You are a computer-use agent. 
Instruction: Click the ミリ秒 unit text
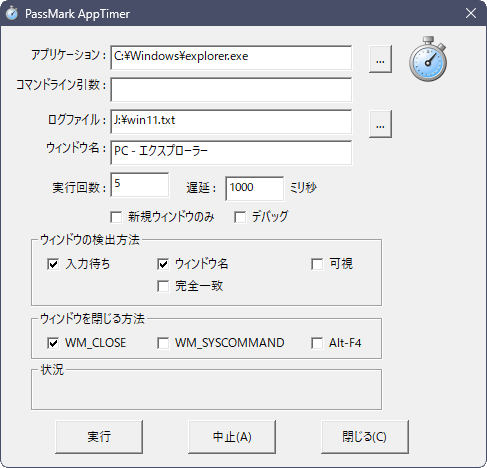[303, 188]
